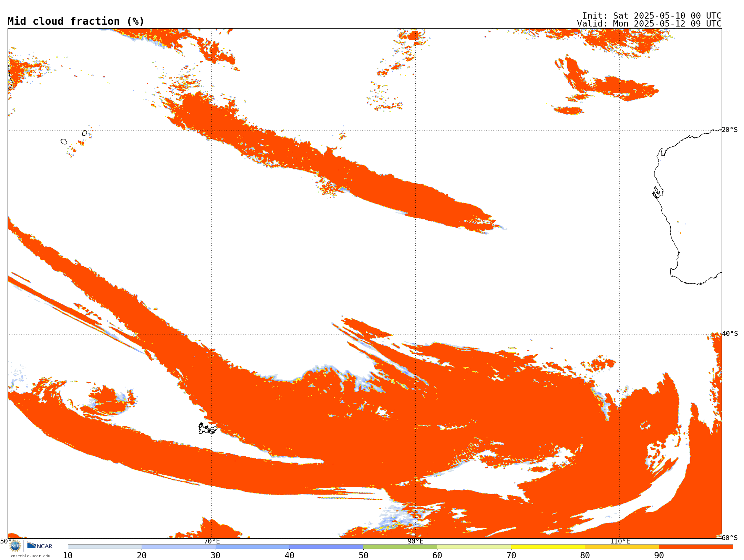The width and height of the screenshot is (744, 560).
Task: Click the colorbar label 60
Action: click(437, 556)
